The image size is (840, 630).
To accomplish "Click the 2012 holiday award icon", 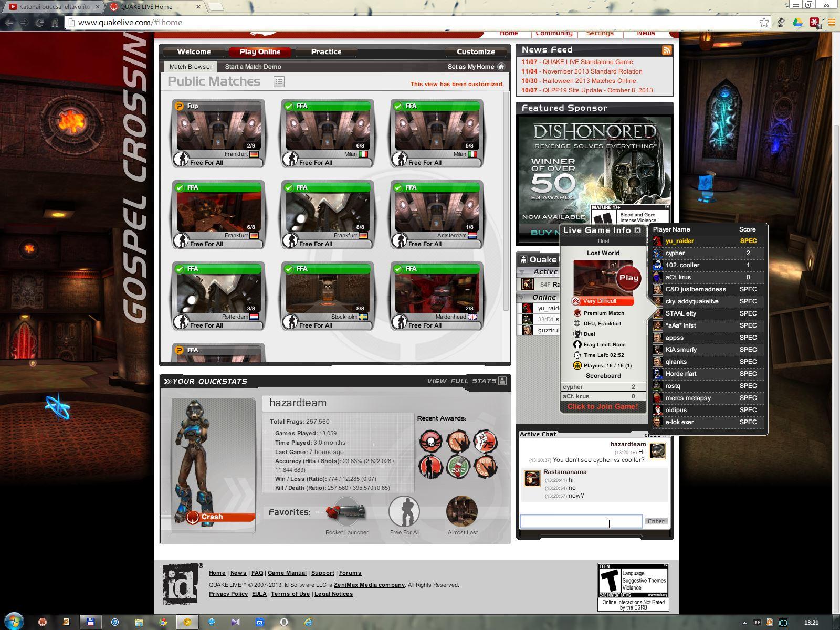I will pos(458,467).
